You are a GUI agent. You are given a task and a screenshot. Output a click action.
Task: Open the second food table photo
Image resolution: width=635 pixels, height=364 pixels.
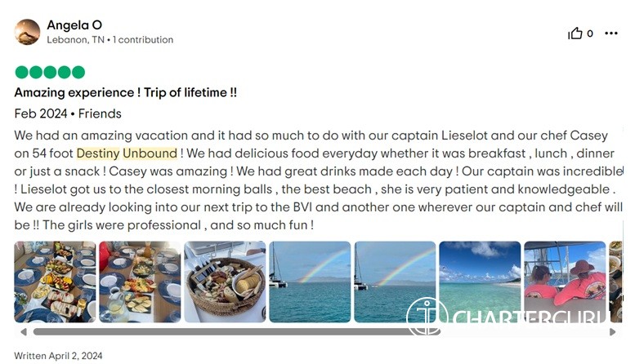pos(140,282)
